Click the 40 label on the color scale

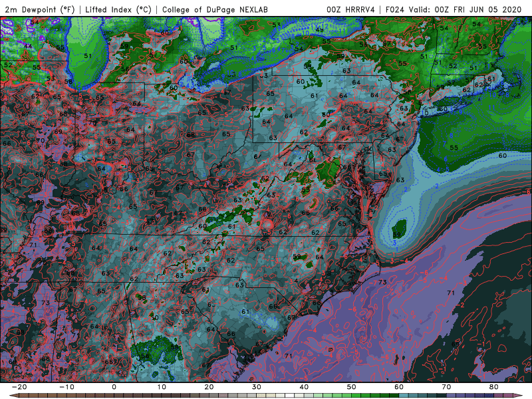(304, 387)
